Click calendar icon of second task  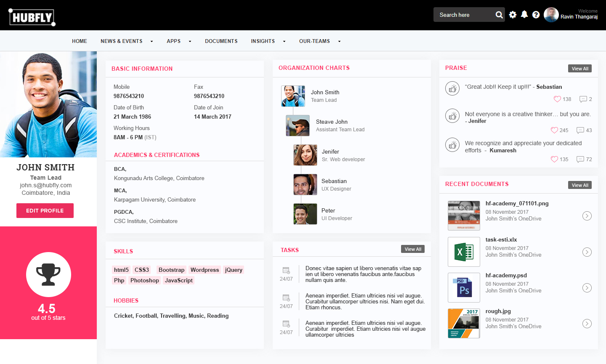(x=286, y=298)
